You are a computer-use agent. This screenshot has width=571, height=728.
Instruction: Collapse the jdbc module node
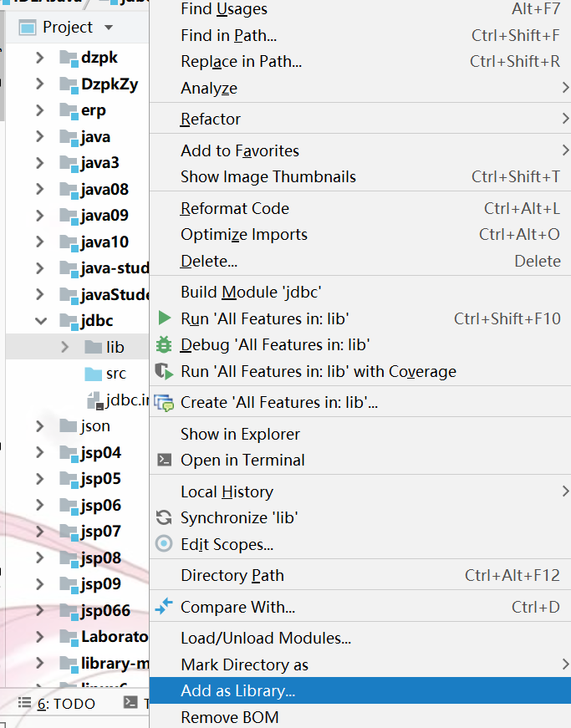pyautogui.click(x=41, y=321)
